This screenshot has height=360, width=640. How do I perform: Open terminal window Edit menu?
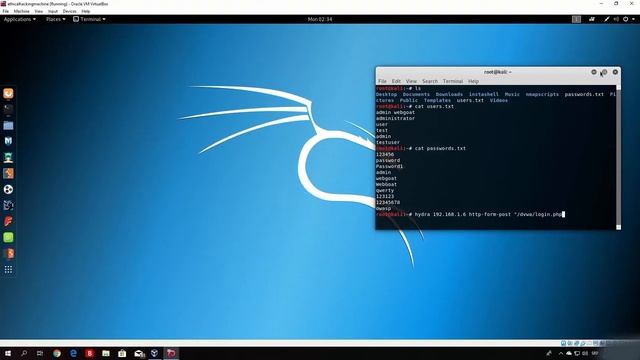396,81
